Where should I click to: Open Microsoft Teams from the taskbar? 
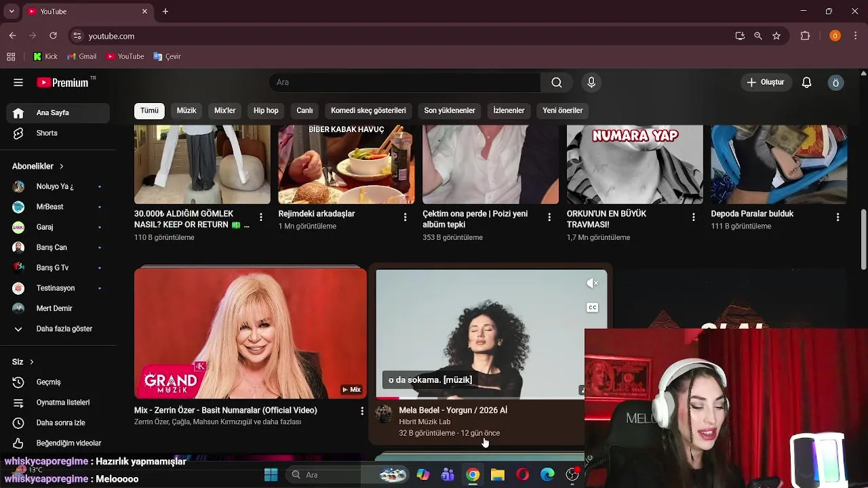pos(448,474)
